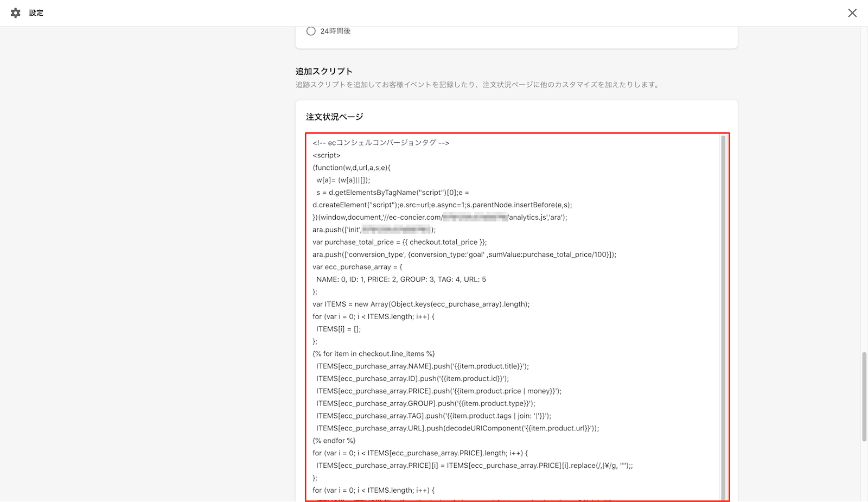Click the 追跡スクリプト description text

[477, 85]
